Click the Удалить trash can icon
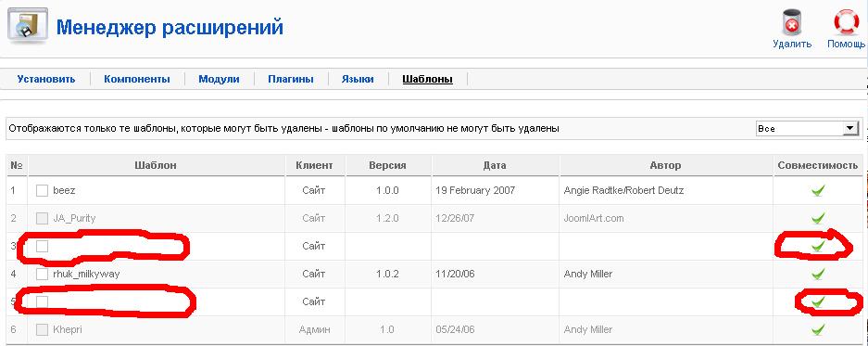The image size is (868, 346). [x=792, y=23]
